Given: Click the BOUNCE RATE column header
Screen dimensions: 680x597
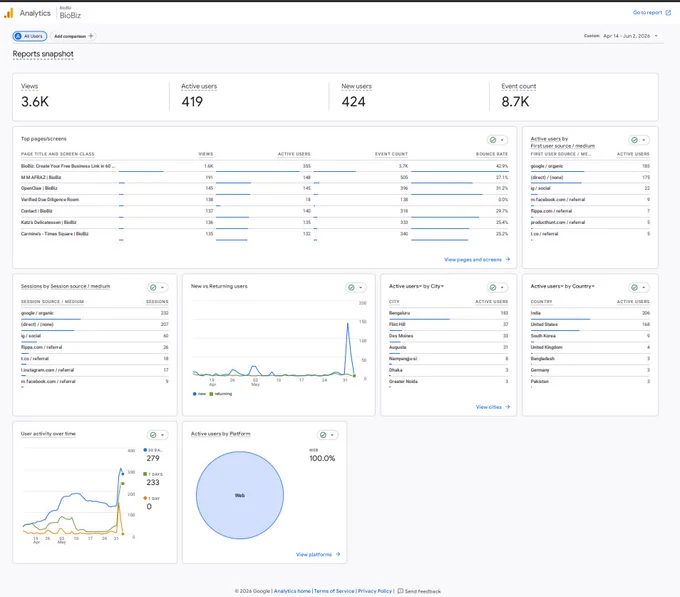Looking at the screenshot, I should coord(491,154).
